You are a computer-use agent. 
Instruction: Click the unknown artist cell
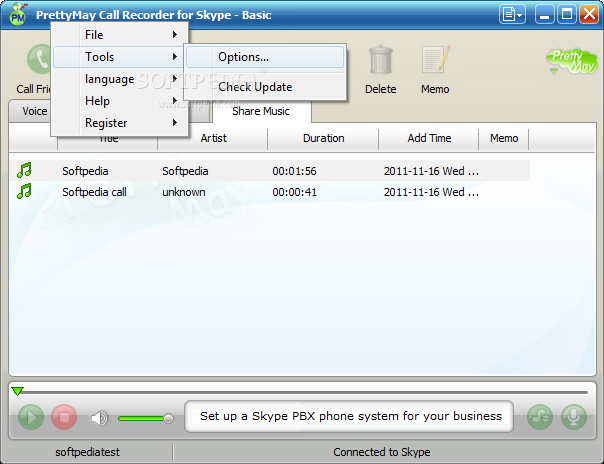184,192
